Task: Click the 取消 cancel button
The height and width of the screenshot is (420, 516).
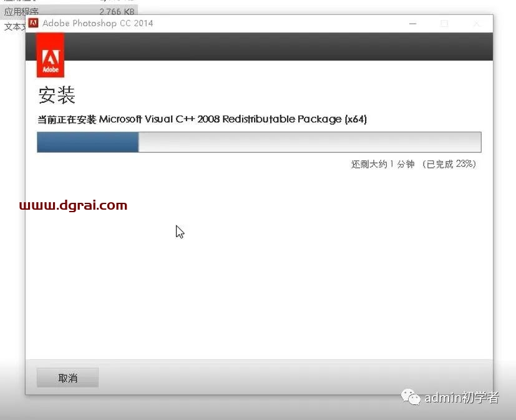Action: click(x=68, y=378)
